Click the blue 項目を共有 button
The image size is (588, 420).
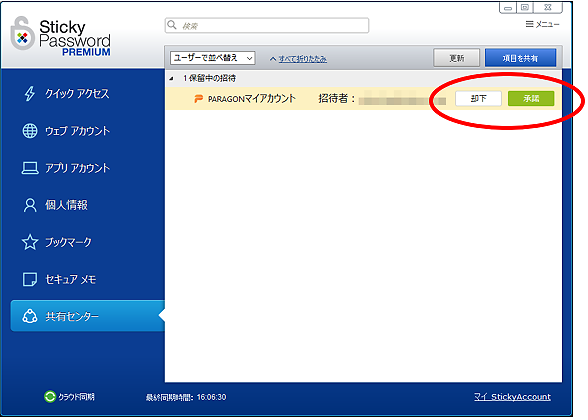coord(520,58)
